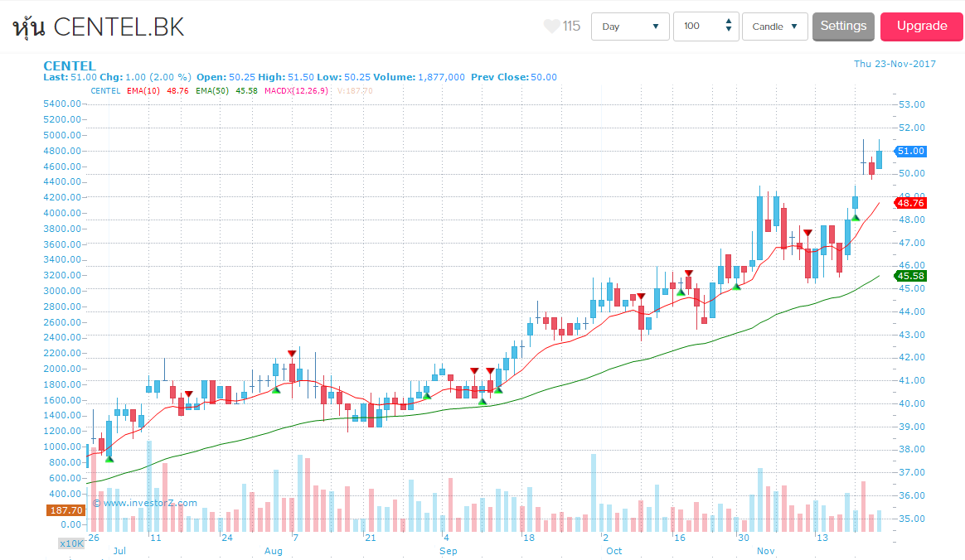This screenshot has height=560, width=965.
Task: Click the latest blue candle at 51.00
Action: (x=879, y=159)
